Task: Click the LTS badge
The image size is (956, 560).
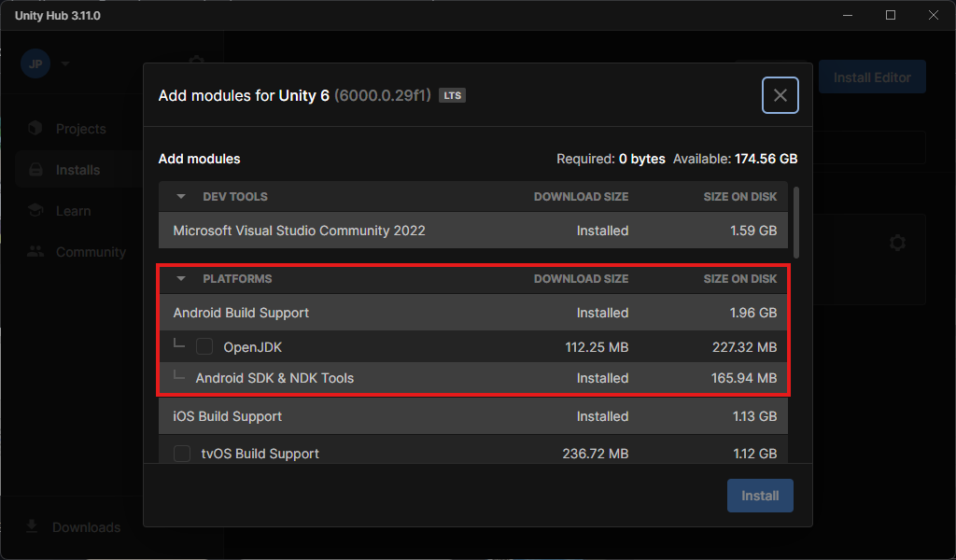Action: (453, 96)
